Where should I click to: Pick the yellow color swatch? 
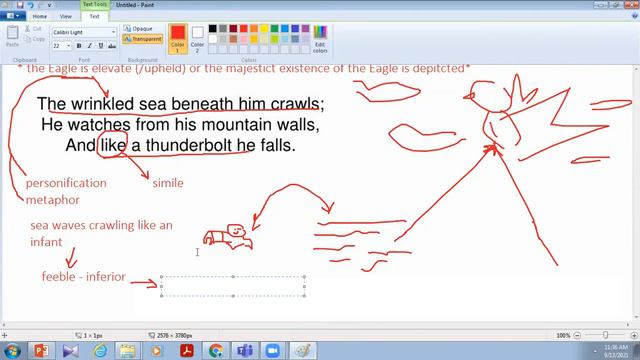[x=264, y=29]
